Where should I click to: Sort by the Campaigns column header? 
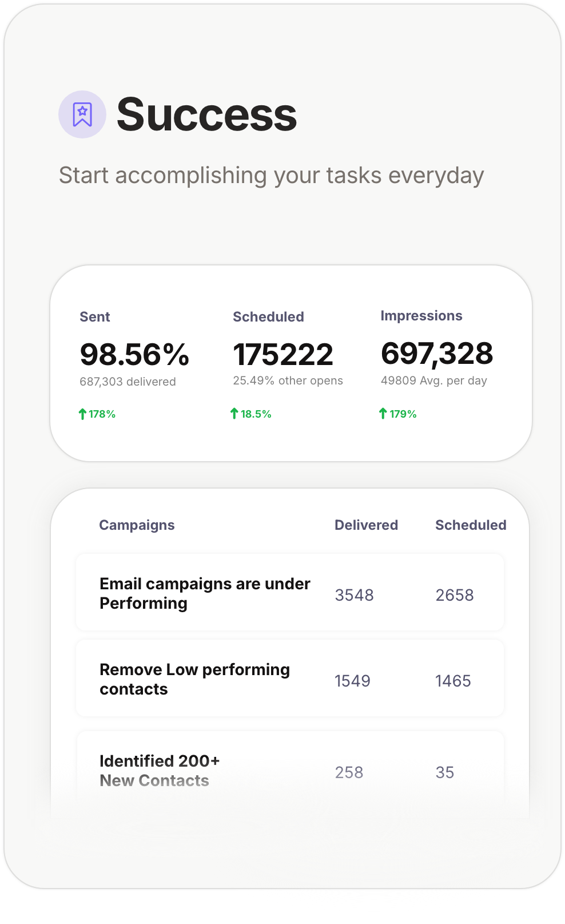[x=137, y=525]
